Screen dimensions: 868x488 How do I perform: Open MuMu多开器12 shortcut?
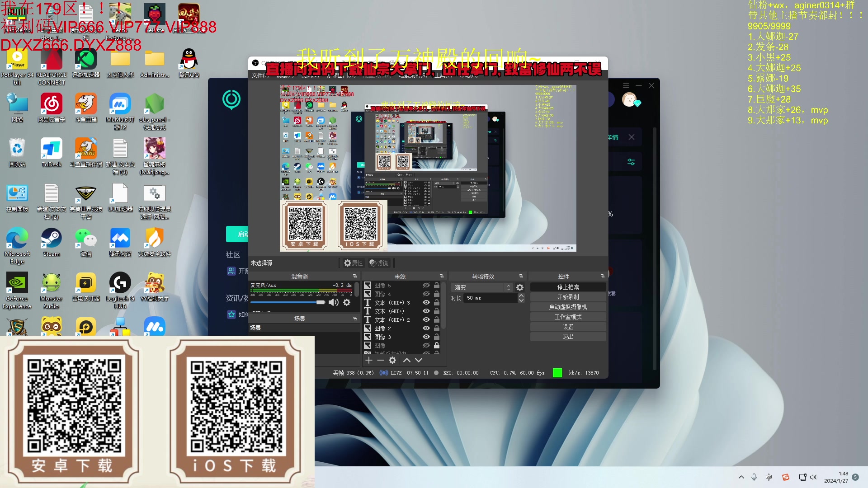(120, 111)
